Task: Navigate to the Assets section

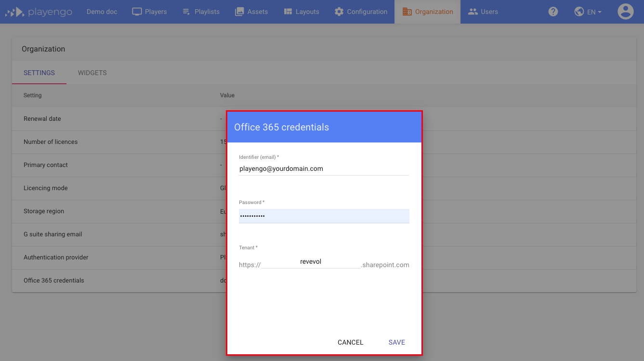Action: [258, 12]
